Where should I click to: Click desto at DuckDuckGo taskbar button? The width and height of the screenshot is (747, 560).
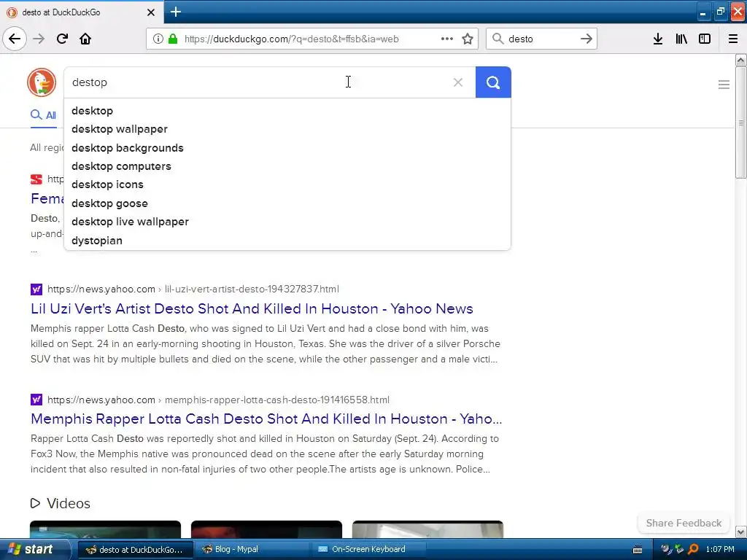(x=135, y=549)
